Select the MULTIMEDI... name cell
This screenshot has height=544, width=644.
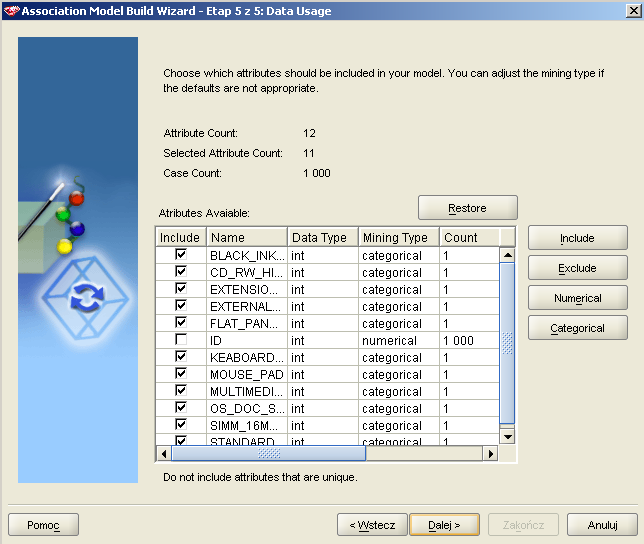[247, 391]
